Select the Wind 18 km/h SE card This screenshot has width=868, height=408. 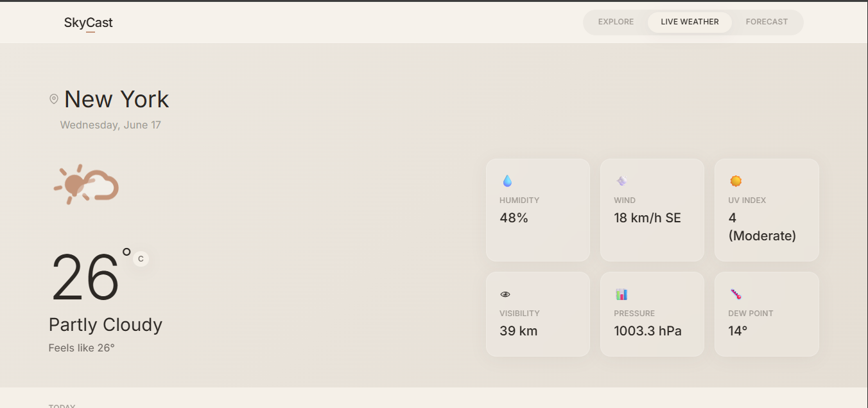[652, 210]
